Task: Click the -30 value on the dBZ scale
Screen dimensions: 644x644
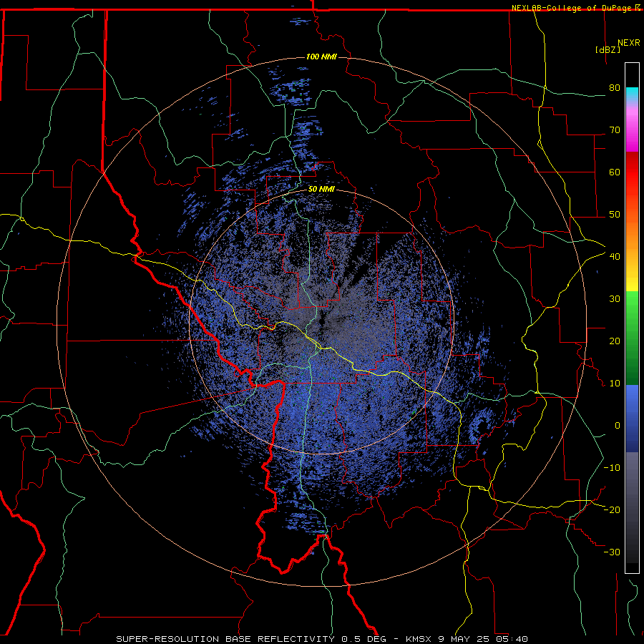Action: 612,552
